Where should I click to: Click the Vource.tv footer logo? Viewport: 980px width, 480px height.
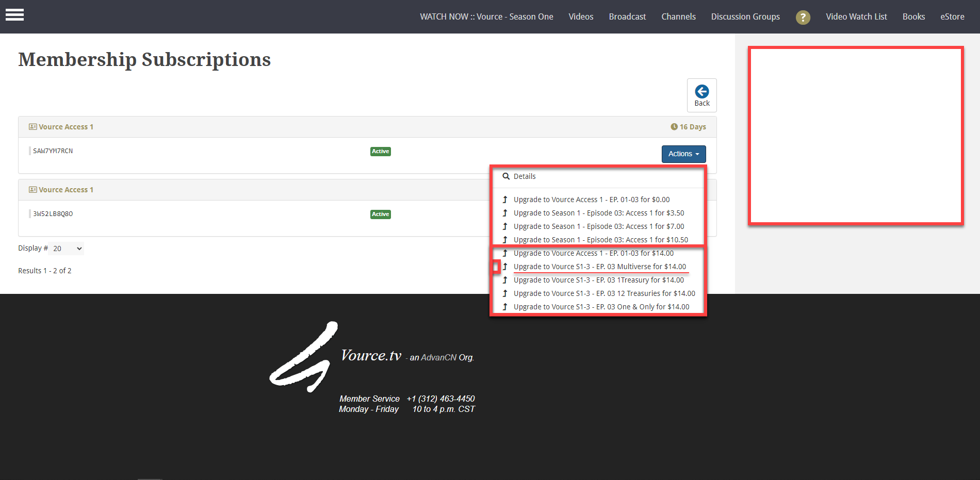click(x=303, y=357)
